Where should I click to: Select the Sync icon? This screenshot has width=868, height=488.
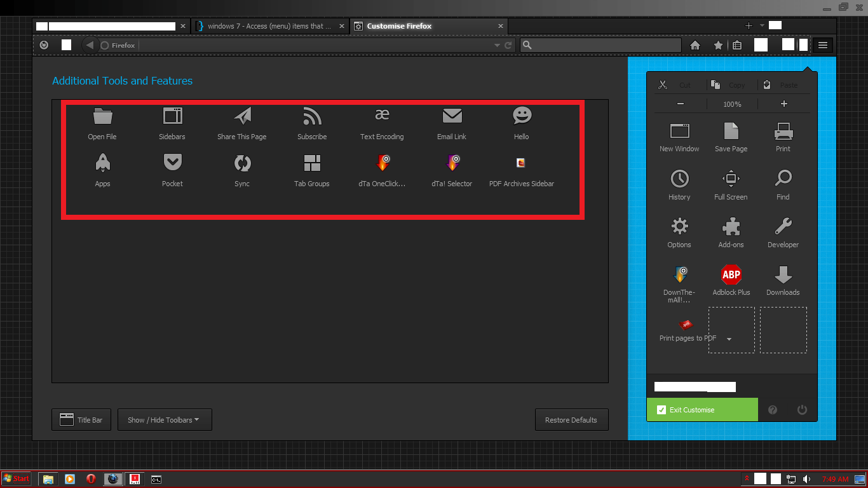[x=242, y=163]
